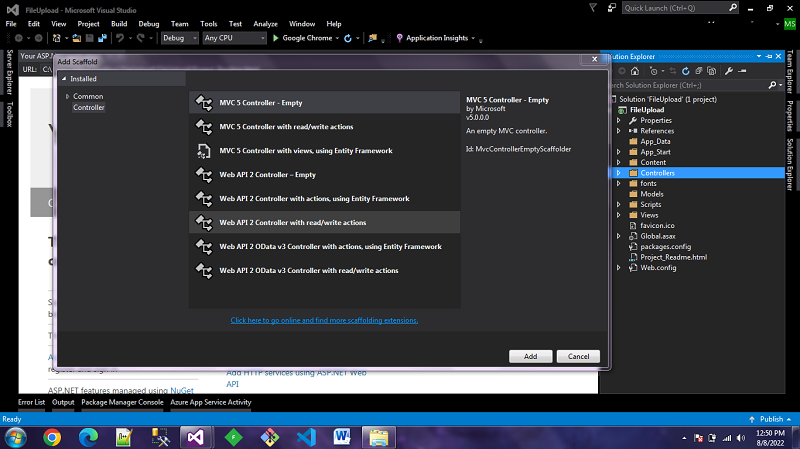Open the Any CPU platform dropdown
Viewport: 800px width, 449px height.
(234, 38)
